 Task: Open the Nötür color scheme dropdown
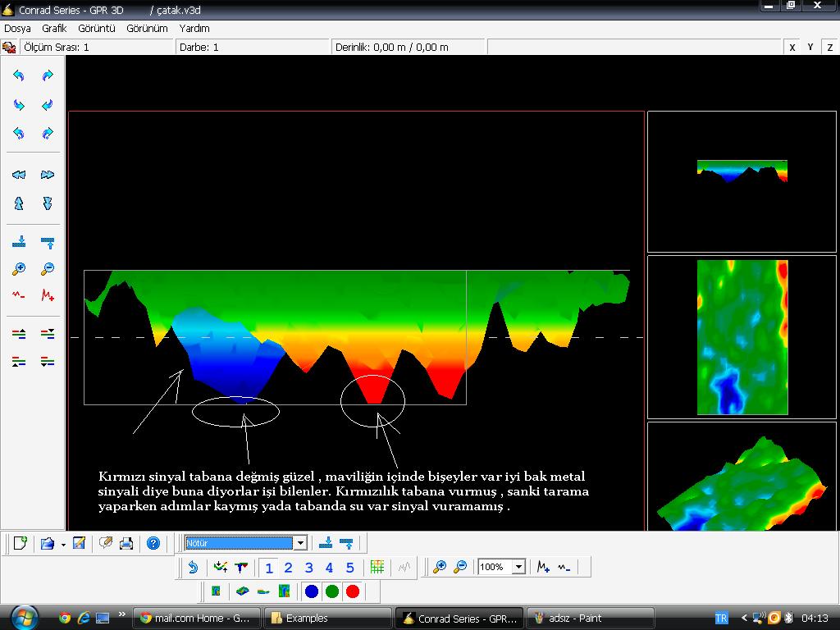[x=300, y=543]
